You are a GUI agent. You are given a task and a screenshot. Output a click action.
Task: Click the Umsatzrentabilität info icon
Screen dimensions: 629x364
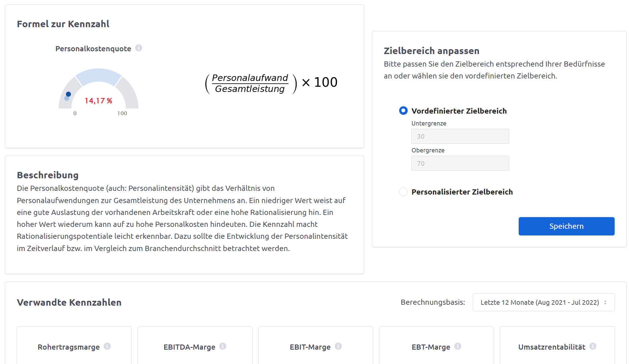593,347
